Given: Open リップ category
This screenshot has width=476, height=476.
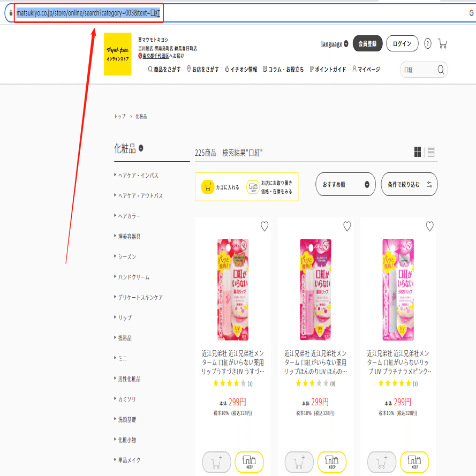Looking at the screenshot, I should click(123, 318).
